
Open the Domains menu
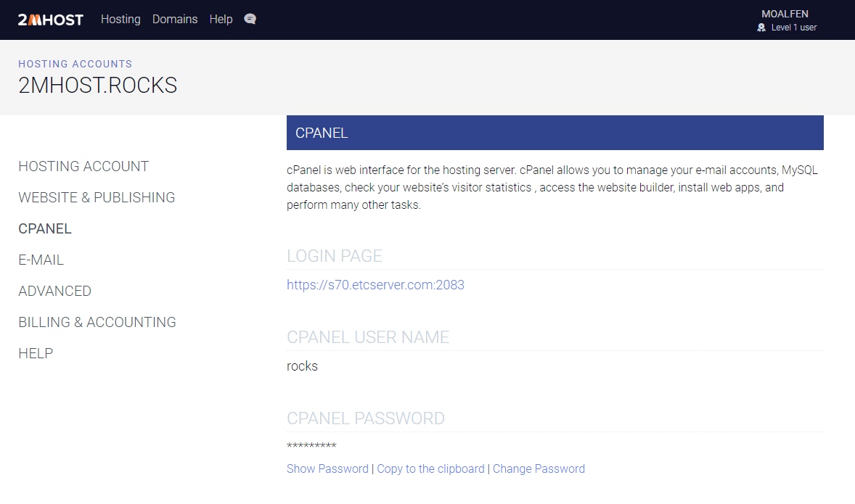(x=174, y=19)
